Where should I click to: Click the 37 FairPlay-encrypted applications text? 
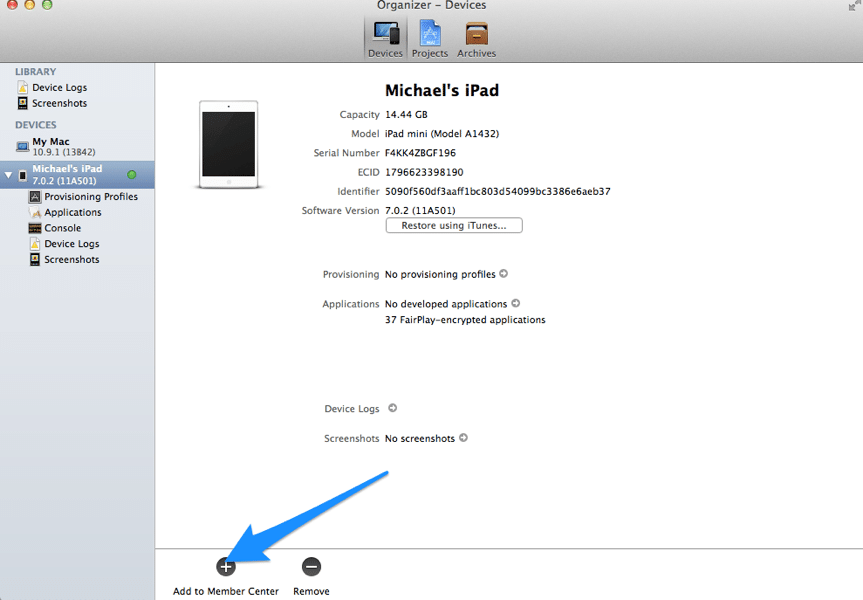[465, 320]
